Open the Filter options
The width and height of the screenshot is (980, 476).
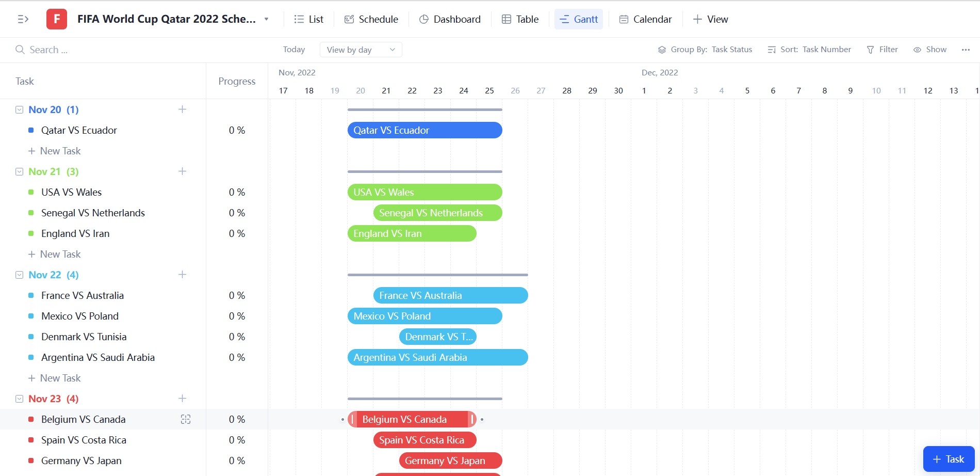(x=883, y=50)
